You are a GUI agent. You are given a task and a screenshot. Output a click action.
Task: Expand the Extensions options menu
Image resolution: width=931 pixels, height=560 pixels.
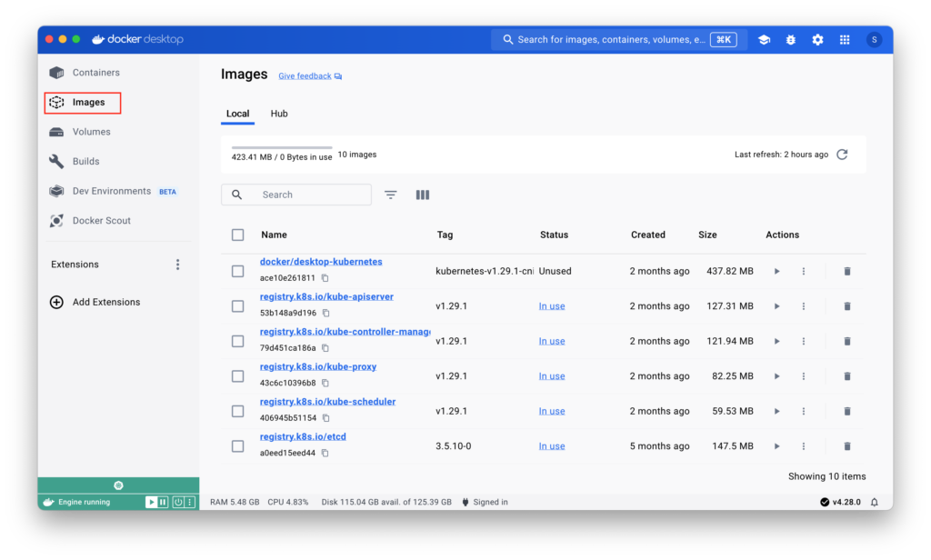177,265
